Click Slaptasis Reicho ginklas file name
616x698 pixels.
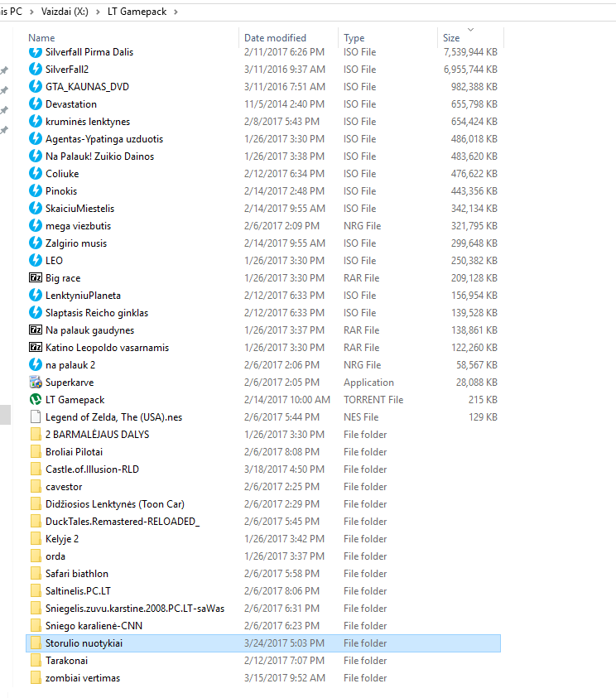97,312
